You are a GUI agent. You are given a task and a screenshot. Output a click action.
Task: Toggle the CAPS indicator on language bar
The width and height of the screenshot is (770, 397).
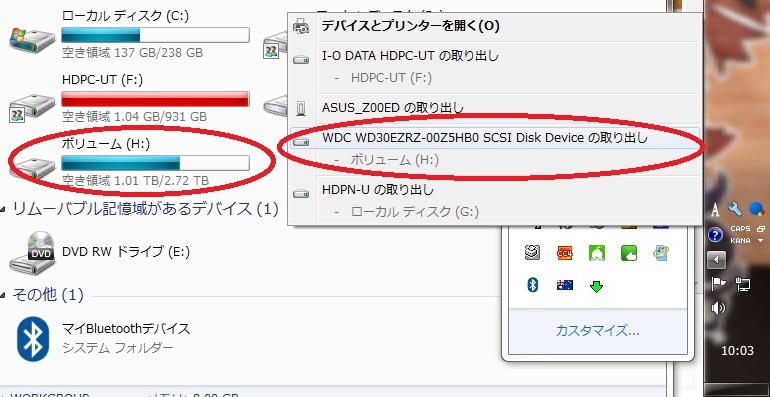coord(740,229)
